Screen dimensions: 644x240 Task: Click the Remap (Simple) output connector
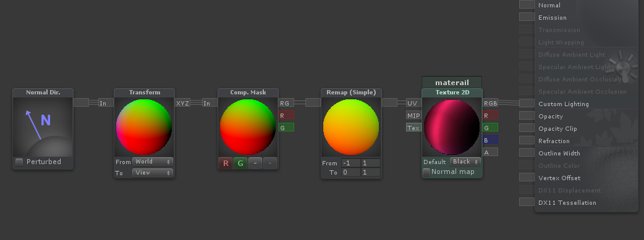click(x=389, y=102)
